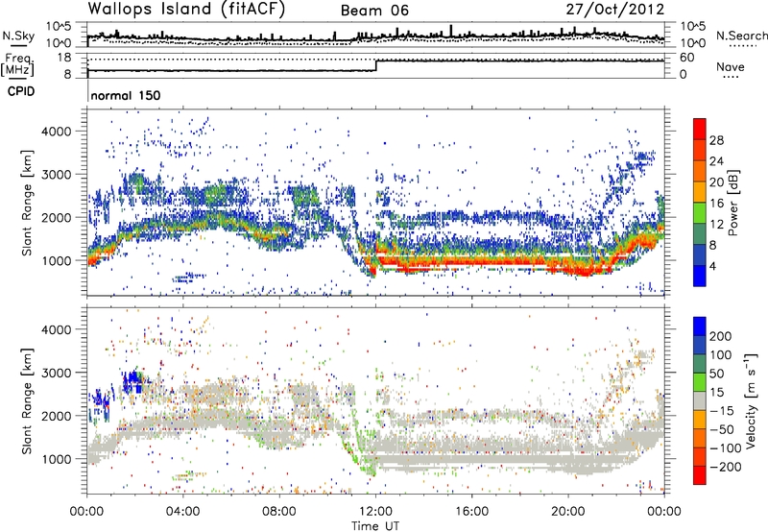
Task: Click the '16:00' time axis tick label
Action: coord(471,512)
